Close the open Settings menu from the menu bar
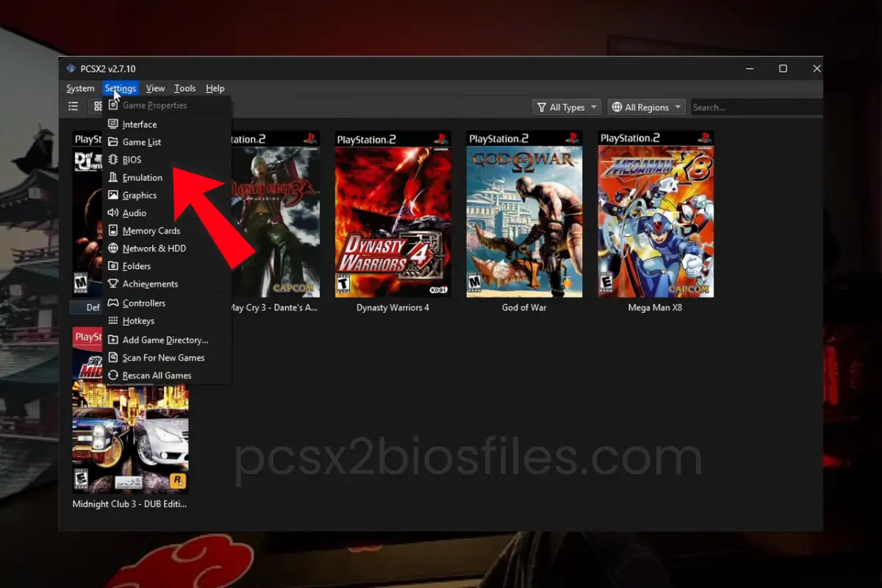The width and height of the screenshot is (882, 588). tap(120, 88)
